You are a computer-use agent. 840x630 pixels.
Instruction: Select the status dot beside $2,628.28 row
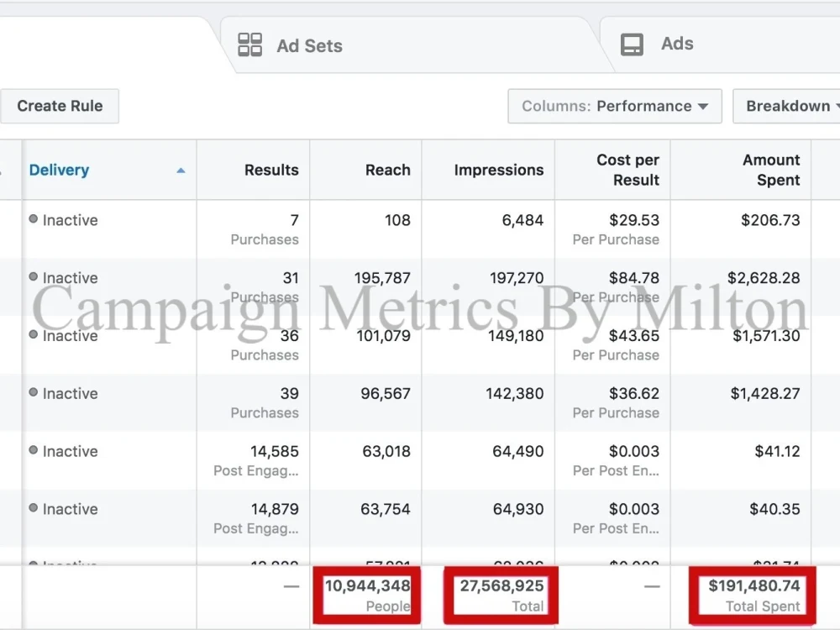(34, 276)
